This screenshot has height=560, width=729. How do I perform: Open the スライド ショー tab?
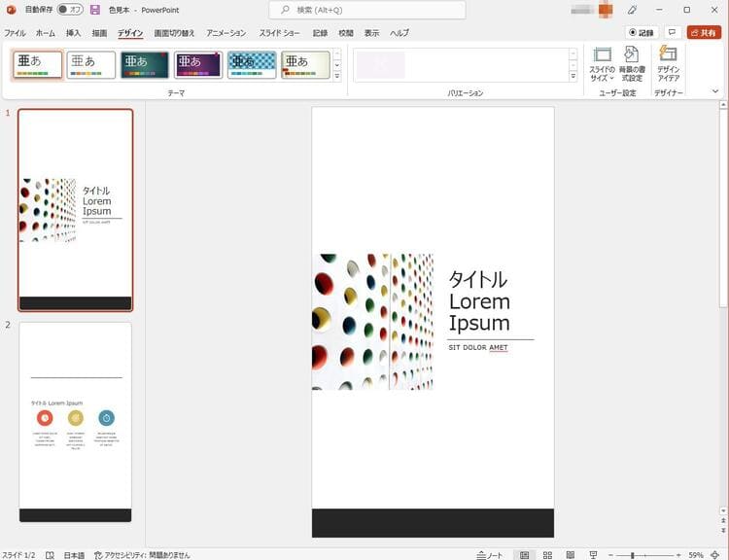(x=279, y=33)
